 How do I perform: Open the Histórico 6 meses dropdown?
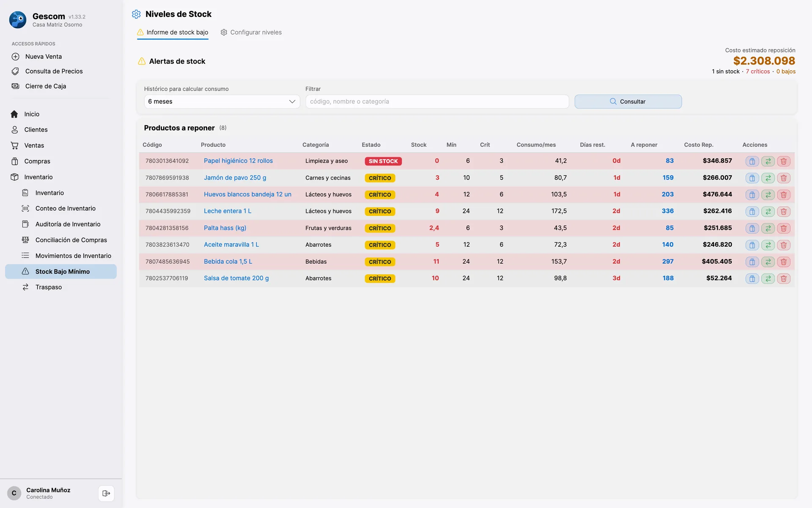222,102
